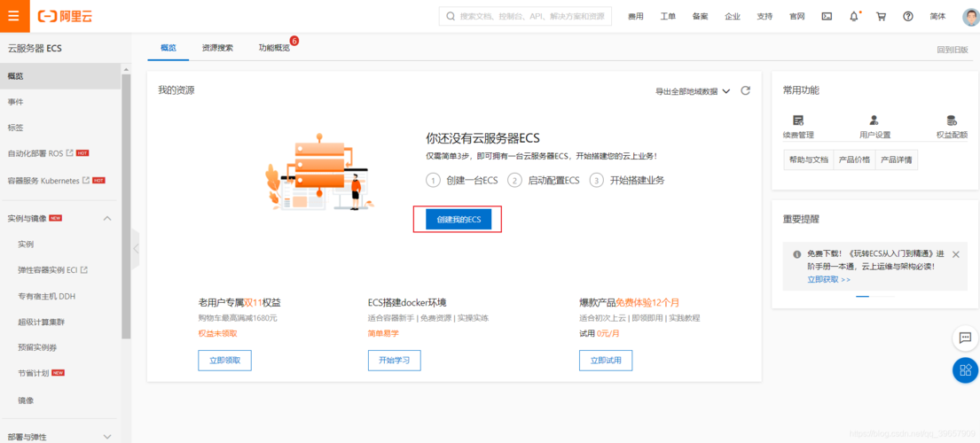
Task: Click the 产品价格 button
Action: pyautogui.click(x=854, y=159)
